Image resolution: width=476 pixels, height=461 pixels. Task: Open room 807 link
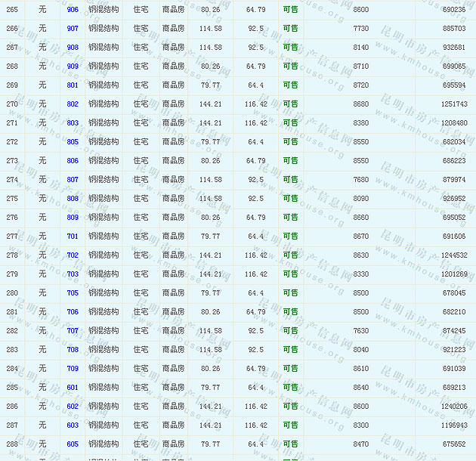coord(73,180)
